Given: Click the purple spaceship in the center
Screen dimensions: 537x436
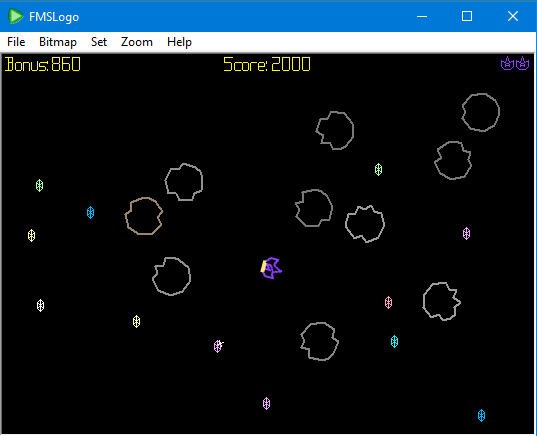Looking at the screenshot, I should 271,268.
